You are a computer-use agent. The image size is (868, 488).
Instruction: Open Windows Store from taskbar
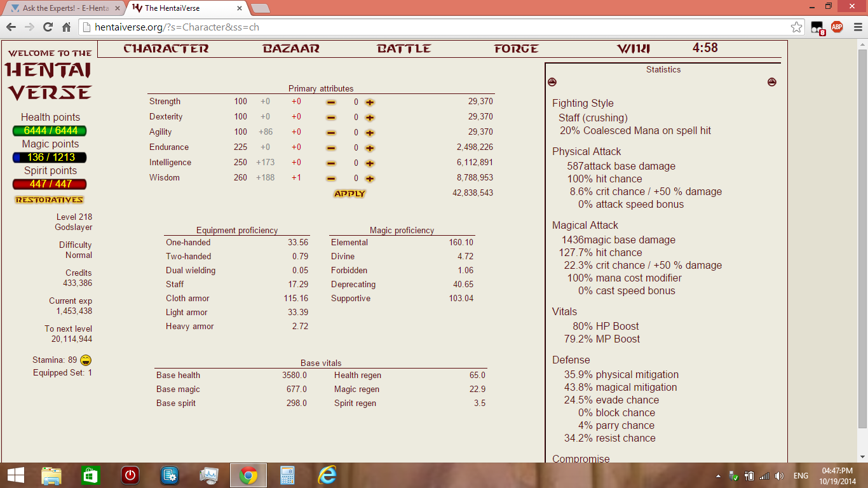pos(91,475)
